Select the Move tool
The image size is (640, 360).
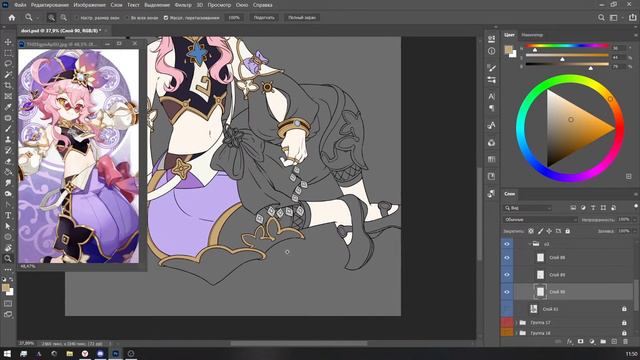8,42
